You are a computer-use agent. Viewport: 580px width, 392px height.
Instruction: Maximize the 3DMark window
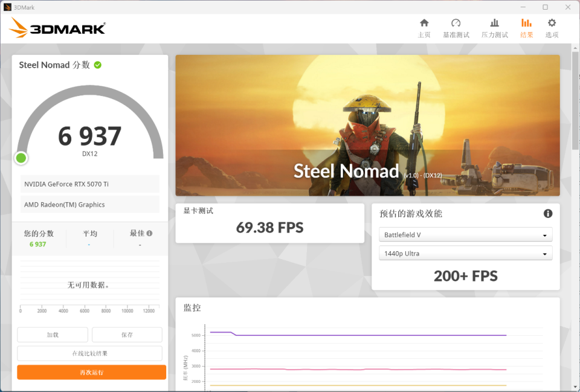click(545, 7)
